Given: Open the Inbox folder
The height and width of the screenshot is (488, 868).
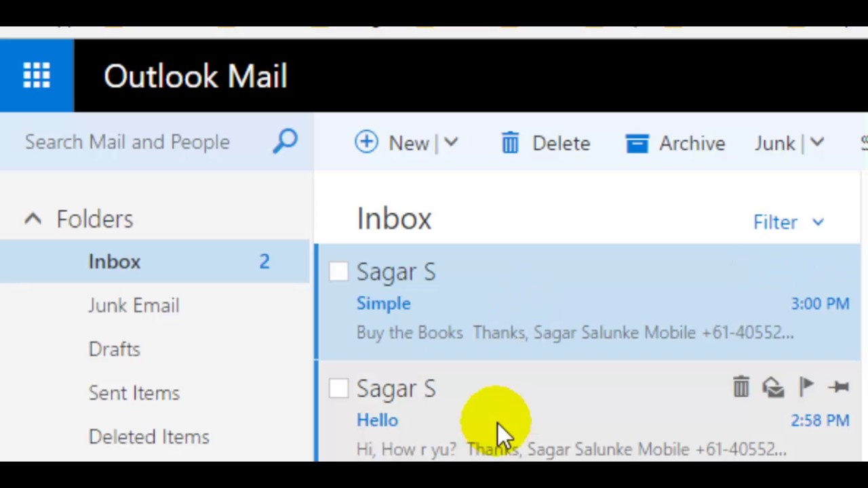Looking at the screenshot, I should [155, 262].
